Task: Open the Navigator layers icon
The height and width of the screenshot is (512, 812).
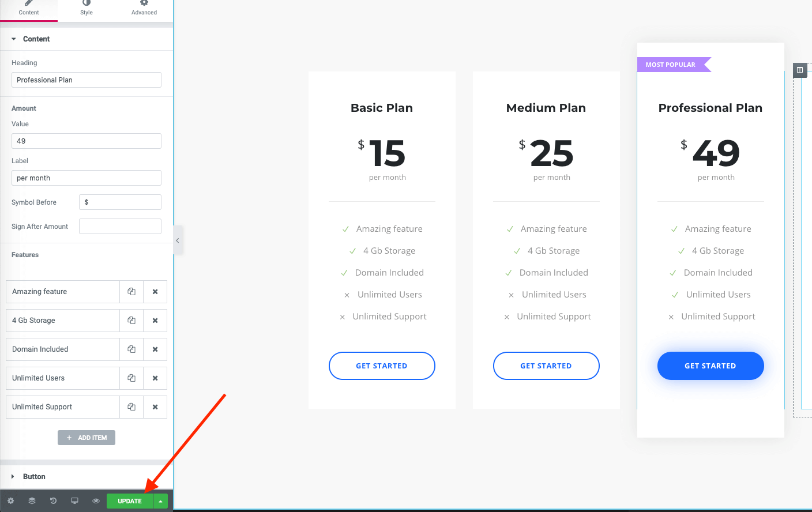Action: (32, 501)
